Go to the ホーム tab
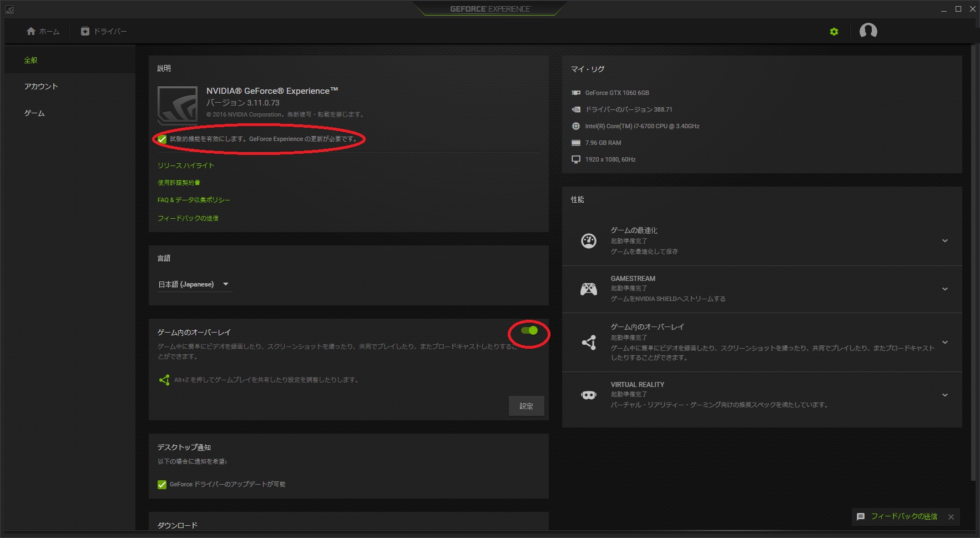980x538 pixels. [43, 32]
